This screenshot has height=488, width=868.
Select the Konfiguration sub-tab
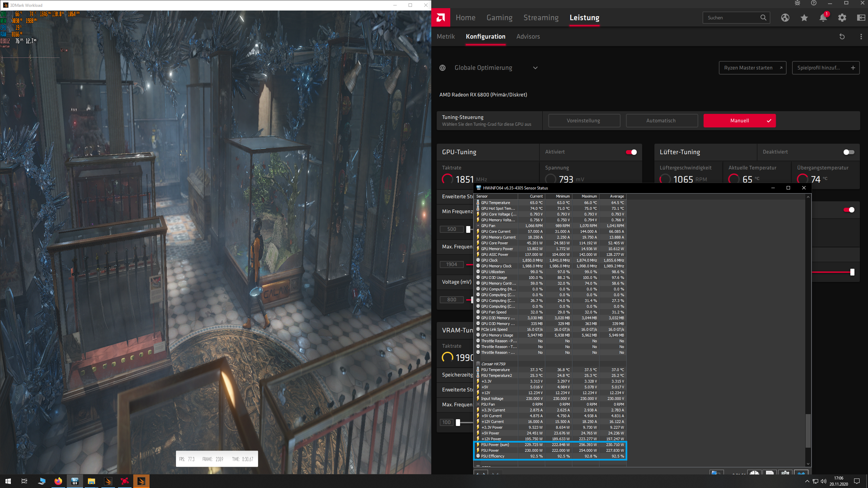(x=486, y=37)
